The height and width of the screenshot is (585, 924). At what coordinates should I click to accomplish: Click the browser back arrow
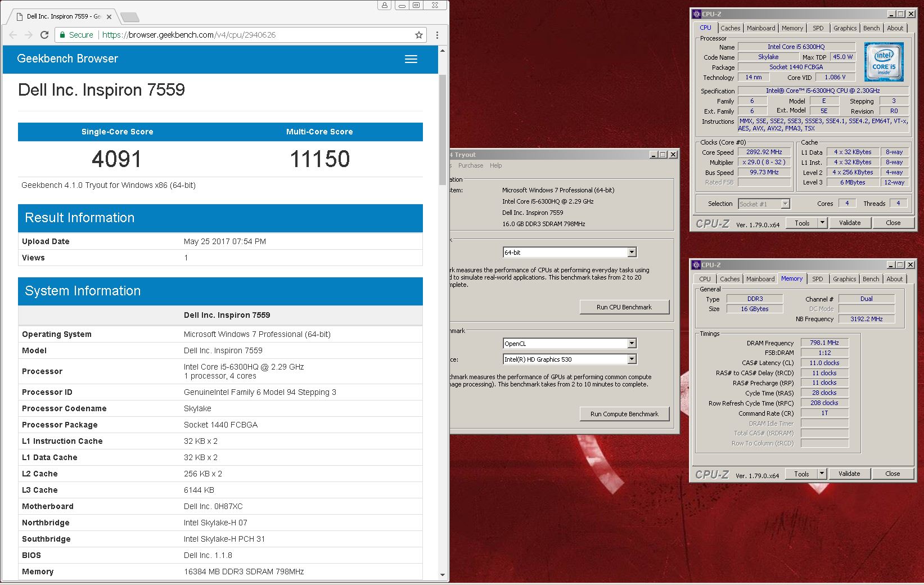click(x=13, y=35)
